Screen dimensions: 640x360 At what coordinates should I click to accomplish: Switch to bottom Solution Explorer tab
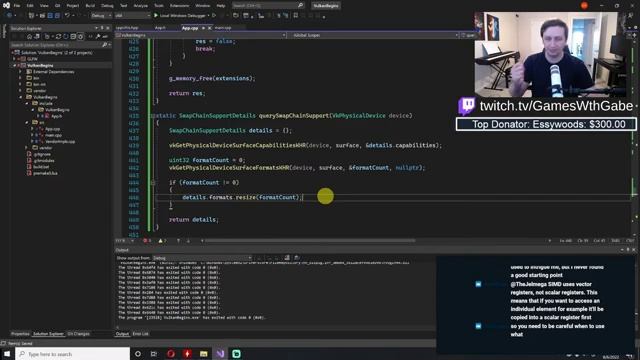[x=48, y=334]
